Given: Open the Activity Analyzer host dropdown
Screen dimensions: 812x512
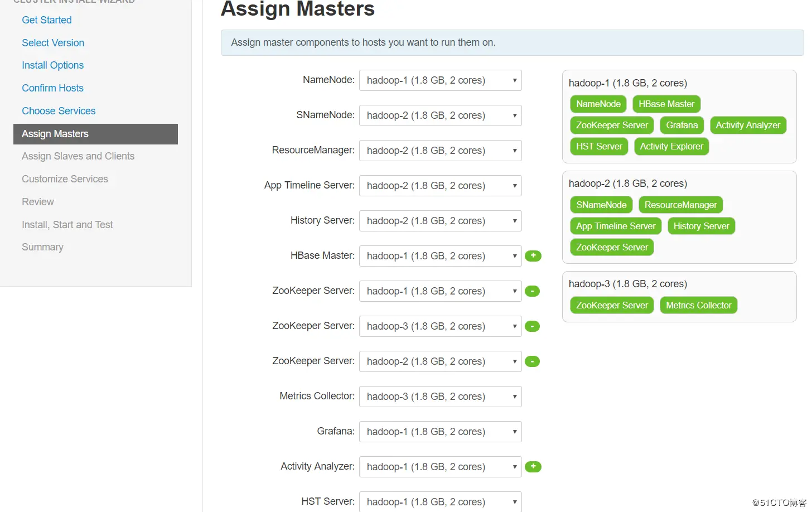Looking at the screenshot, I should [441, 467].
